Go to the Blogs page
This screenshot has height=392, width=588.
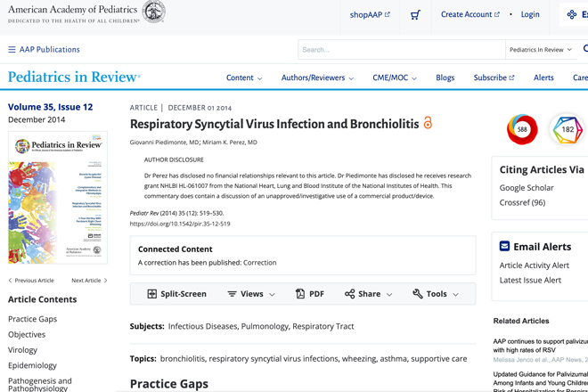(x=445, y=78)
